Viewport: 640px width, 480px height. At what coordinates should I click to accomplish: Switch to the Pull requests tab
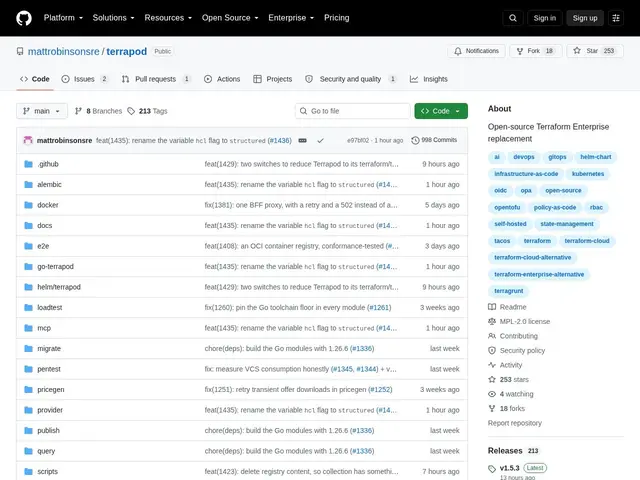156,79
